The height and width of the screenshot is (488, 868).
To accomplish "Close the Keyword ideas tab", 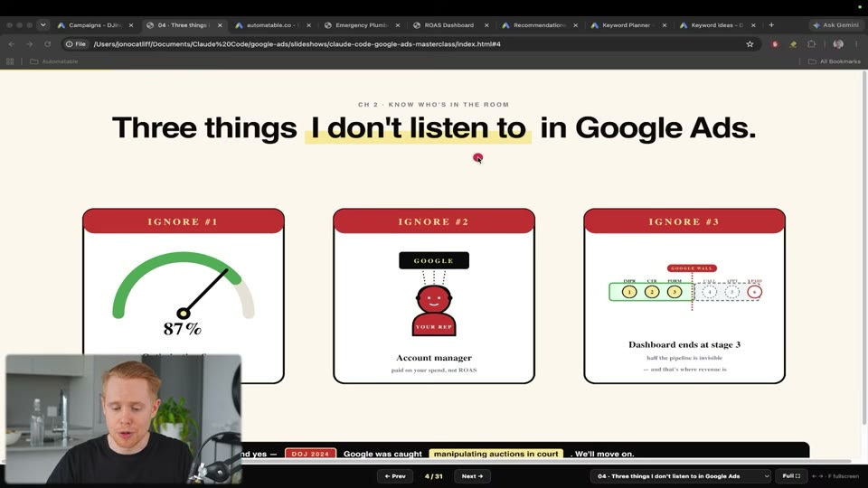I will (753, 25).
